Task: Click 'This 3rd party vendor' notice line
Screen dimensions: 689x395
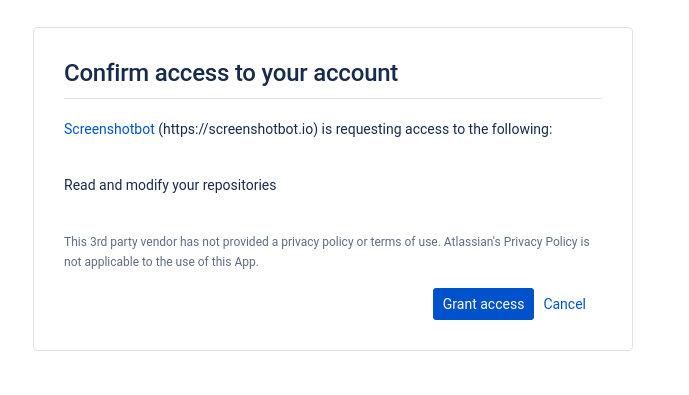Action: pyautogui.click(x=326, y=242)
